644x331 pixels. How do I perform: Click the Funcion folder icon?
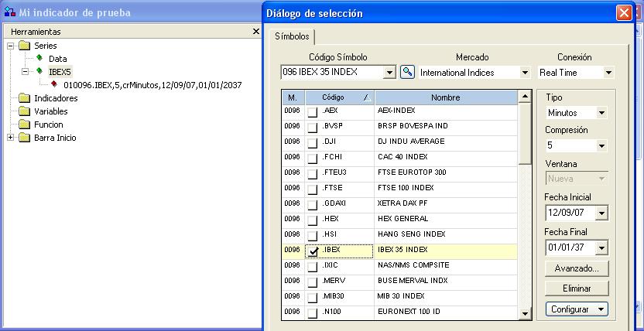point(25,125)
